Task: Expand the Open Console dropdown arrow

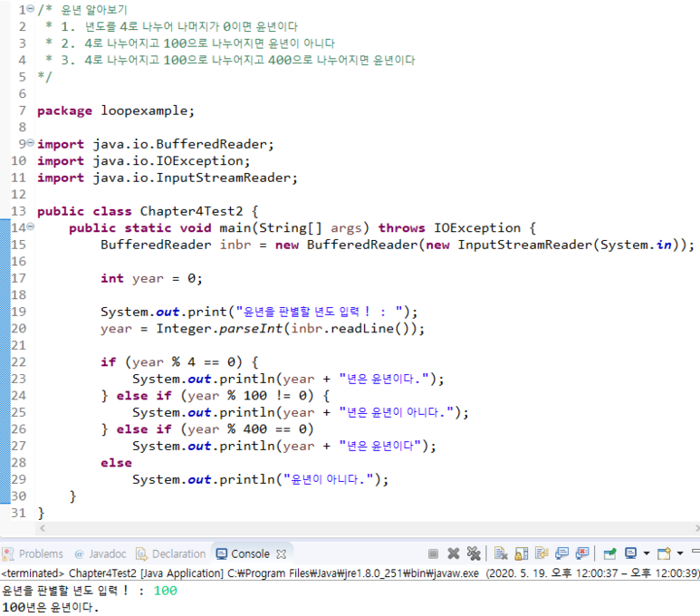Action: [680, 553]
